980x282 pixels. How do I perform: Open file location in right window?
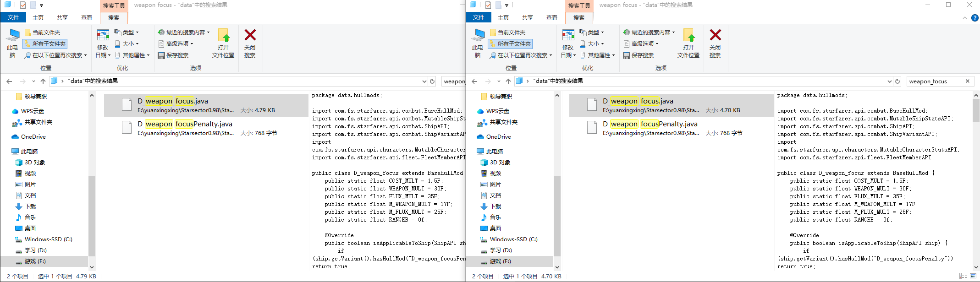[x=688, y=43]
